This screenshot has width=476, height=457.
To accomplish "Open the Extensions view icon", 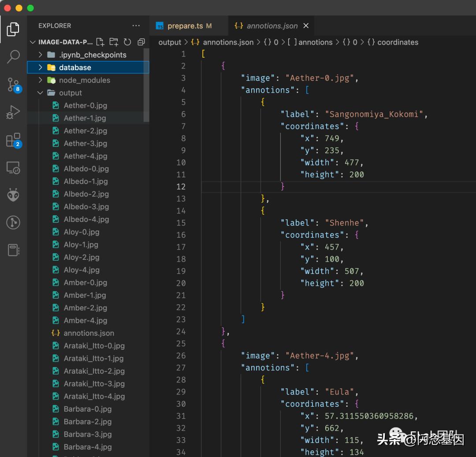I will click(13, 140).
